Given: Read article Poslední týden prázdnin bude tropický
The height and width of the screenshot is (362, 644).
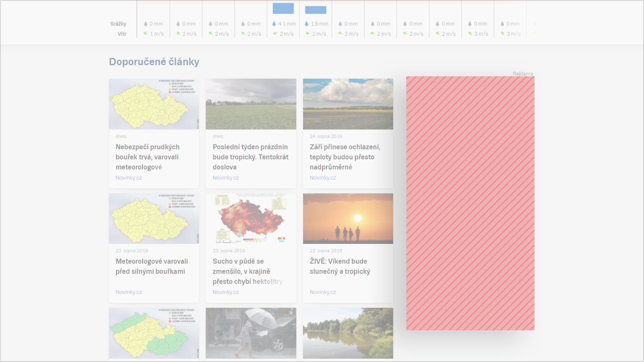Looking at the screenshot, I should (251, 157).
